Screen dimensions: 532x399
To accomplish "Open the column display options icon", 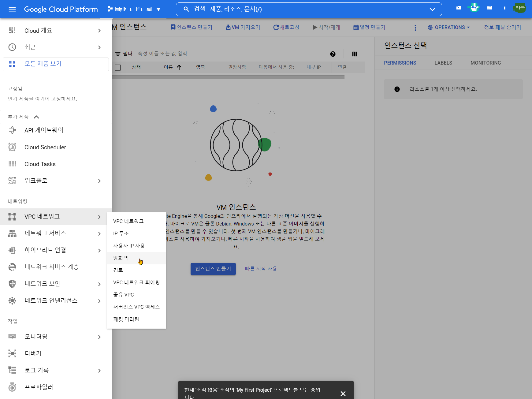I will click(x=355, y=54).
